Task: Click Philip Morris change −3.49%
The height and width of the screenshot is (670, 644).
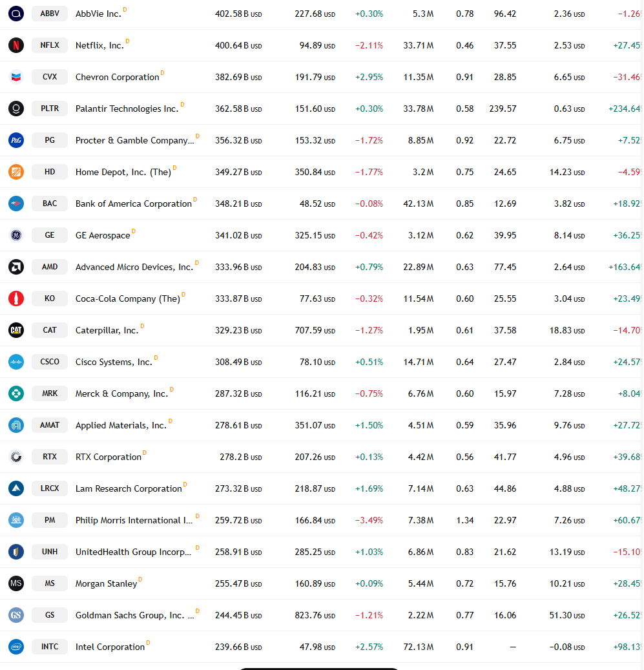Action: pos(369,521)
